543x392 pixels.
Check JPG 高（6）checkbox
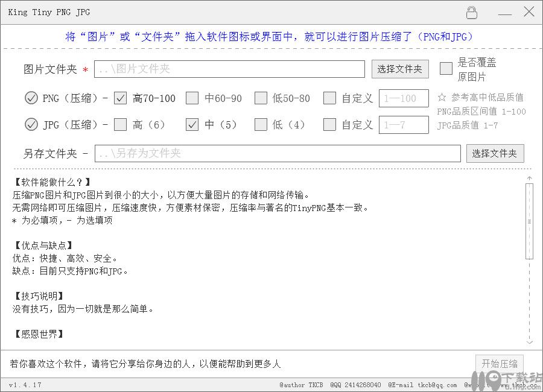click(x=120, y=125)
